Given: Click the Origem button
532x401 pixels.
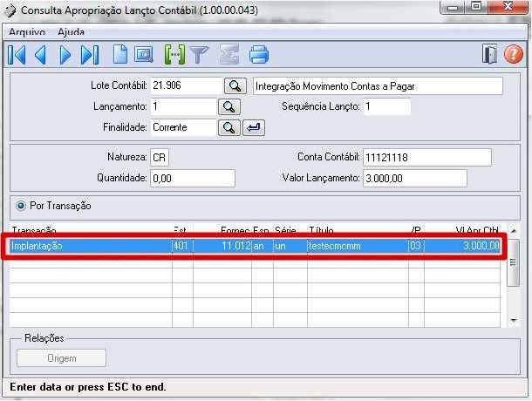Looking at the screenshot, I should [61, 358].
